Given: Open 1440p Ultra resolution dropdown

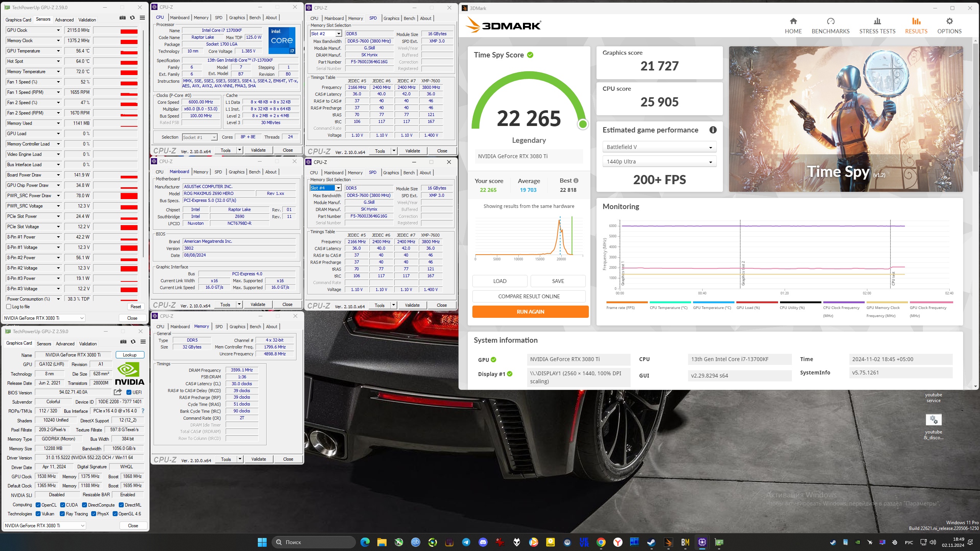Looking at the screenshot, I should pyautogui.click(x=659, y=162).
